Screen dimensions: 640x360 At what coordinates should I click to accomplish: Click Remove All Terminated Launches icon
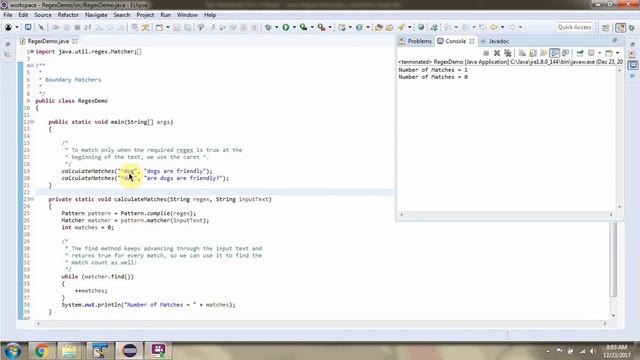507,53
